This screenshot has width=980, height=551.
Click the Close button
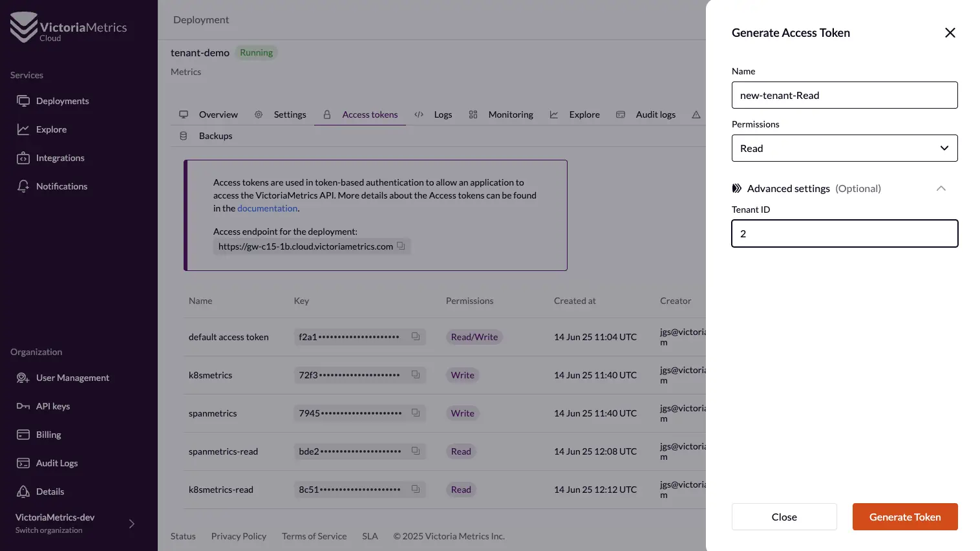click(784, 517)
